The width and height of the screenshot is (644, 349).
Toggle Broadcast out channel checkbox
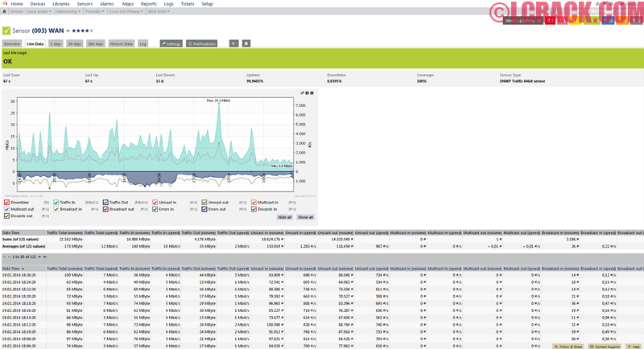pos(105,209)
